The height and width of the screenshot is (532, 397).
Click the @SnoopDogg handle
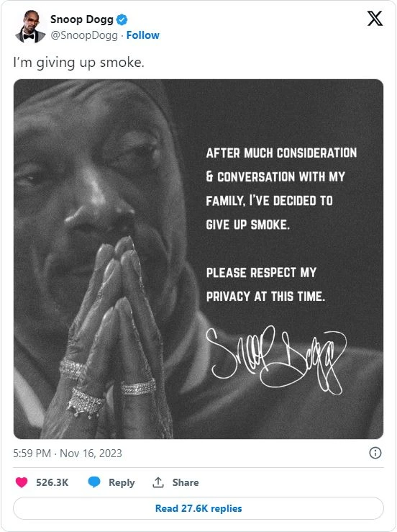coord(84,35)
